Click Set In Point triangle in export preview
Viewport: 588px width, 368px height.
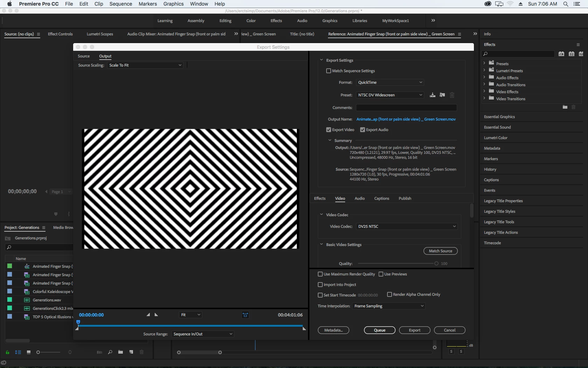[x=148, y=315]
